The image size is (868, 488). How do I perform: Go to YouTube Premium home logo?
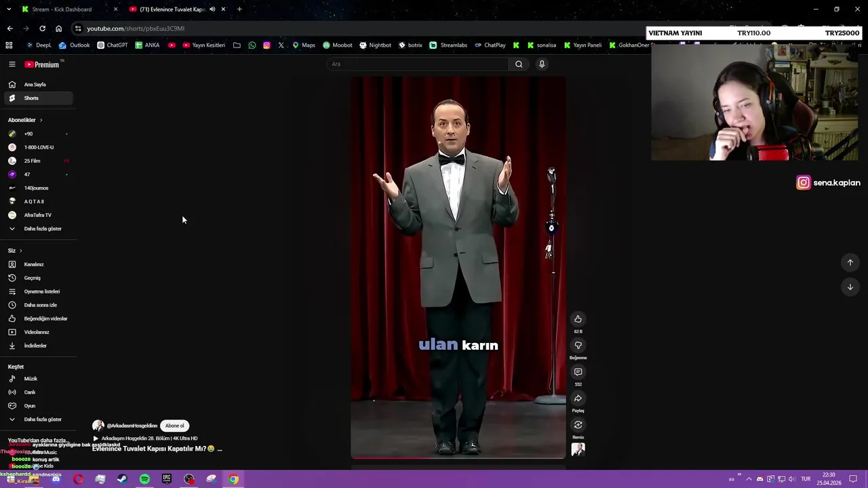click(42, 64)
